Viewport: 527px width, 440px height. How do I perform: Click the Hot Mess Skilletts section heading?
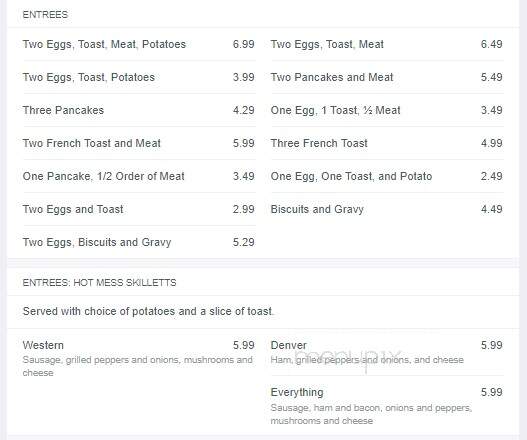pos(99,282)
